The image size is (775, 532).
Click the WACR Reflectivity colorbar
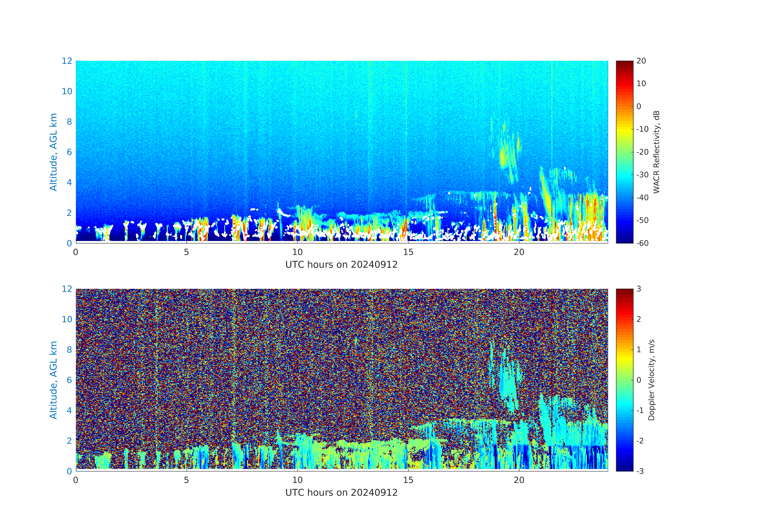coord(624,152)
